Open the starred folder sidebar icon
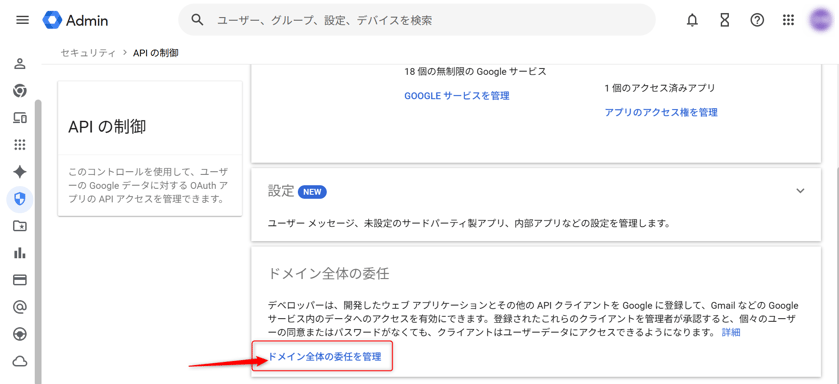839x384 pixels. click(20, 226)
